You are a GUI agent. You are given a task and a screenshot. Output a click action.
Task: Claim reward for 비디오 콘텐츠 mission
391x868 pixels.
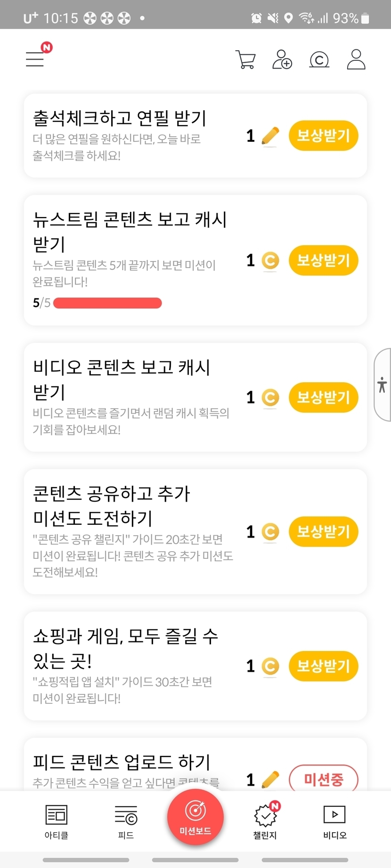[323, 397]
